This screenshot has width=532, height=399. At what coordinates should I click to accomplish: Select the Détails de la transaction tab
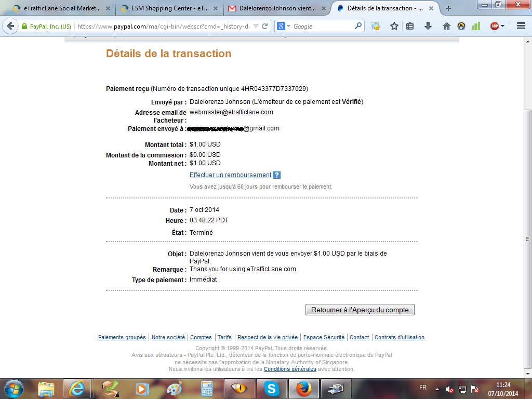coord(385,8)
